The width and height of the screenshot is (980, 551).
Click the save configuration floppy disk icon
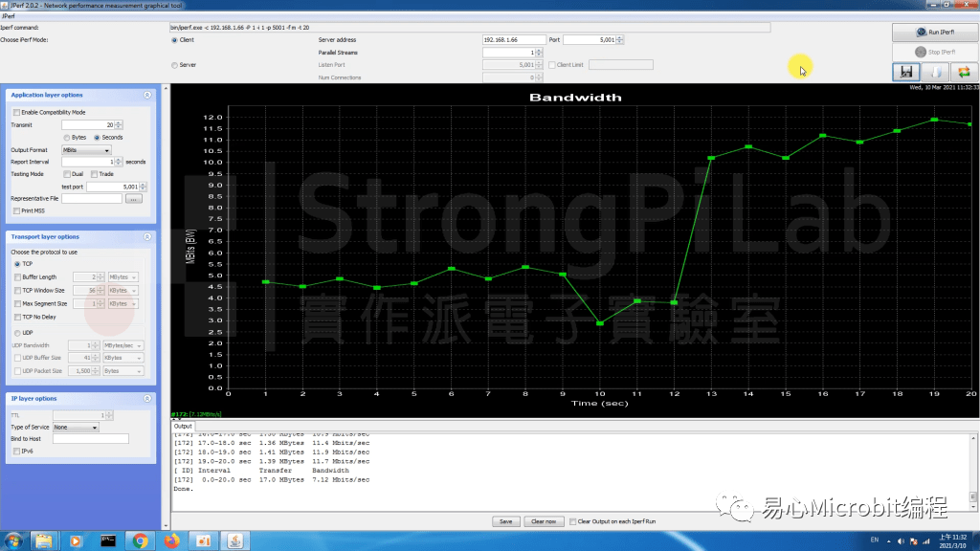coord(906,72)
